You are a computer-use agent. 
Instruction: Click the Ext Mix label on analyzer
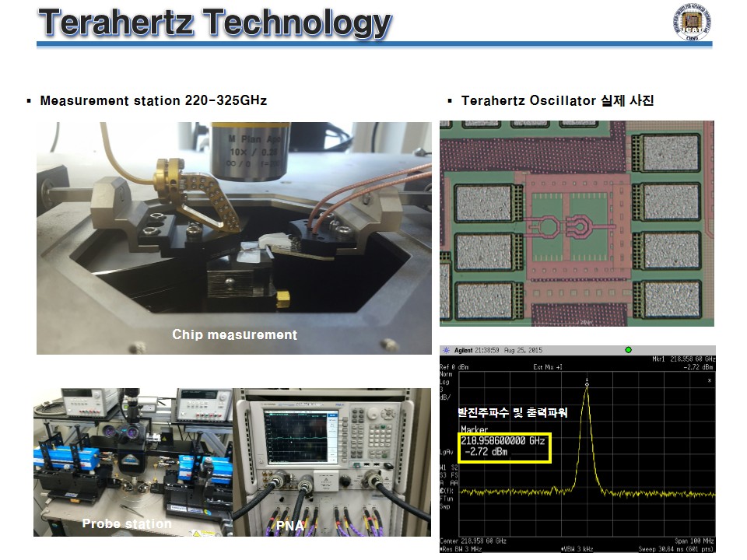pos(548,367)
